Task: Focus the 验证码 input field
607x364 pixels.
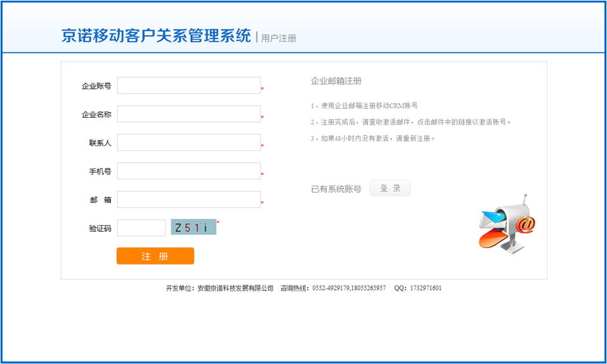Action: pos(141,228)
